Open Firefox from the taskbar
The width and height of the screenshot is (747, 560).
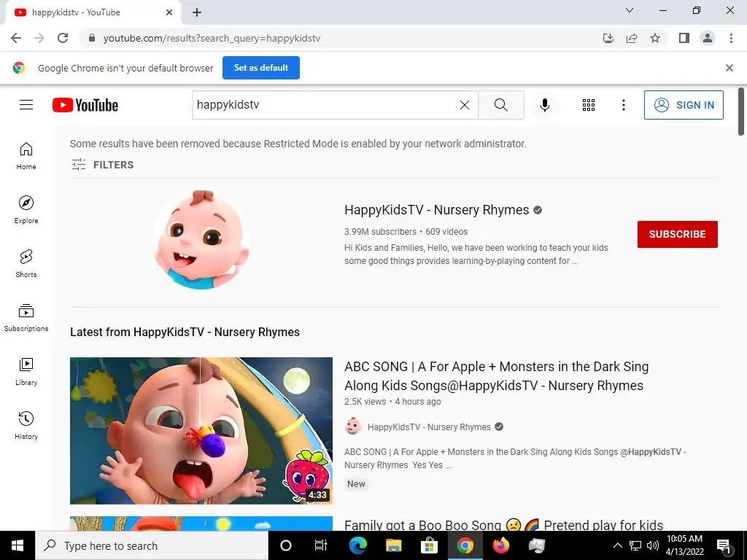(x=500, y=545)
